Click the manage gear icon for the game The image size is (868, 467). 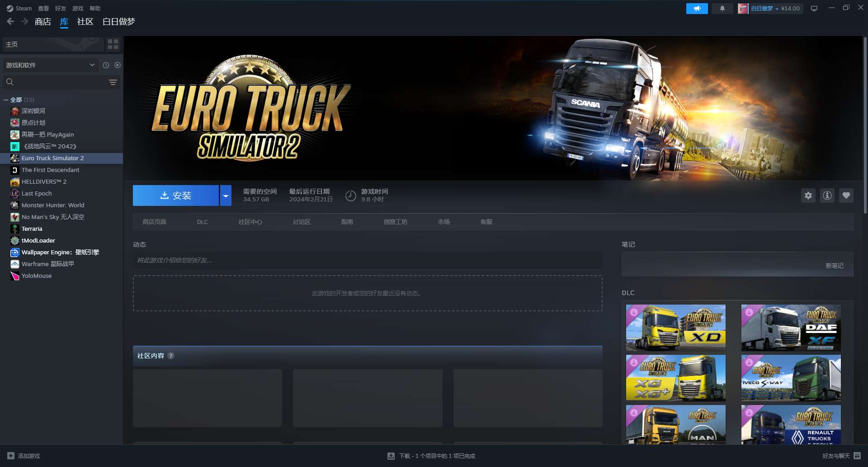[808, 195]
